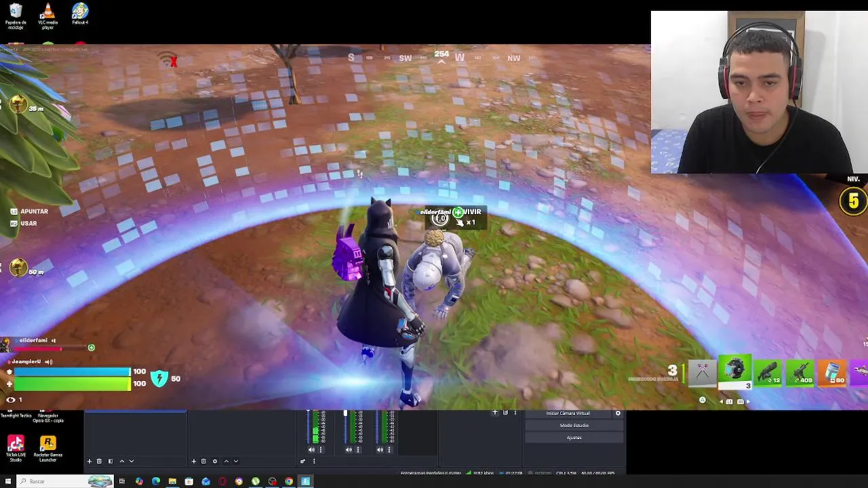Click the gold medal marker showing 35 m

[x=18, y=104]
